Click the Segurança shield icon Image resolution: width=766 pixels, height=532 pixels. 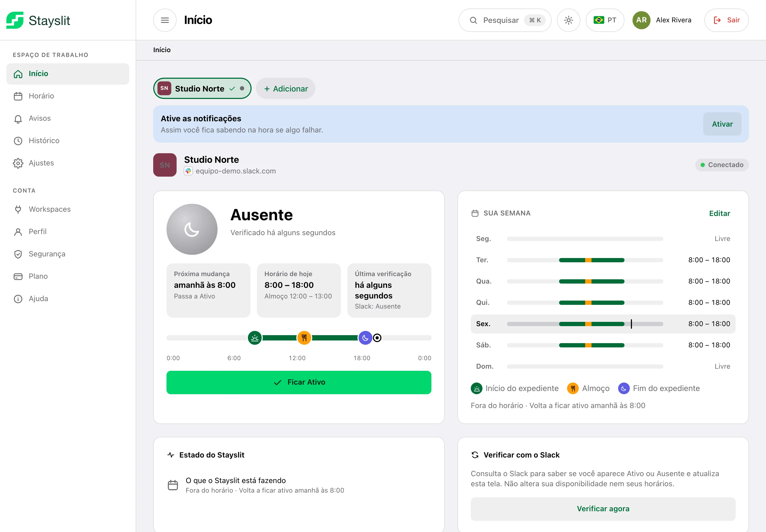[18, 254]
